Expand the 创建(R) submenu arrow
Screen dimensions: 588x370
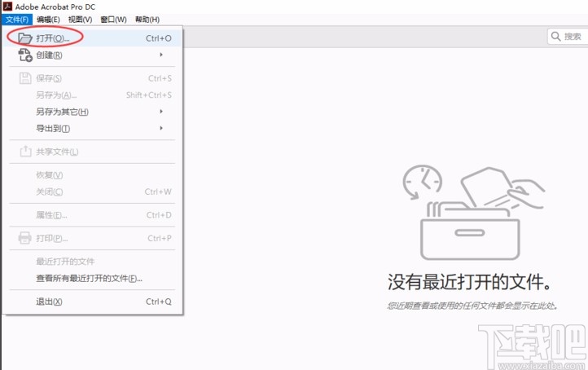click(x=161, y=55)
